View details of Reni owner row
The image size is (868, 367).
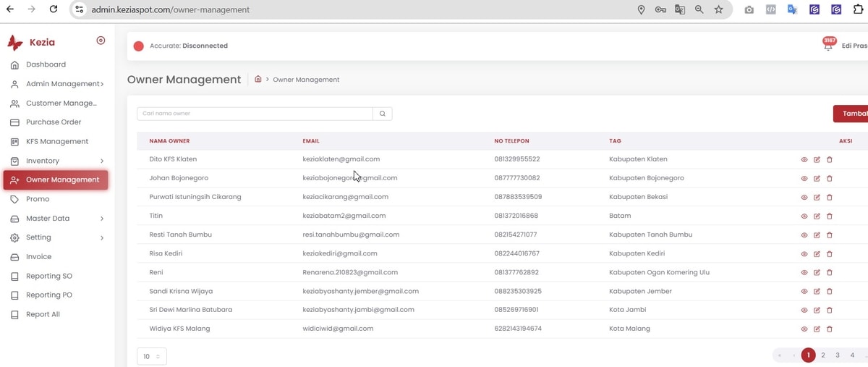coord(804,273)
